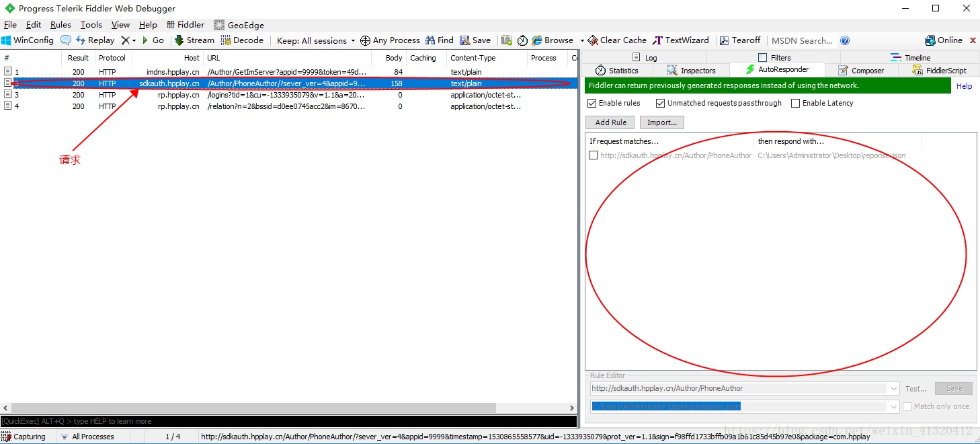Switch to the Statistics tab
The width and height of the screenshot is (980, 444).
tap(617, 70)
